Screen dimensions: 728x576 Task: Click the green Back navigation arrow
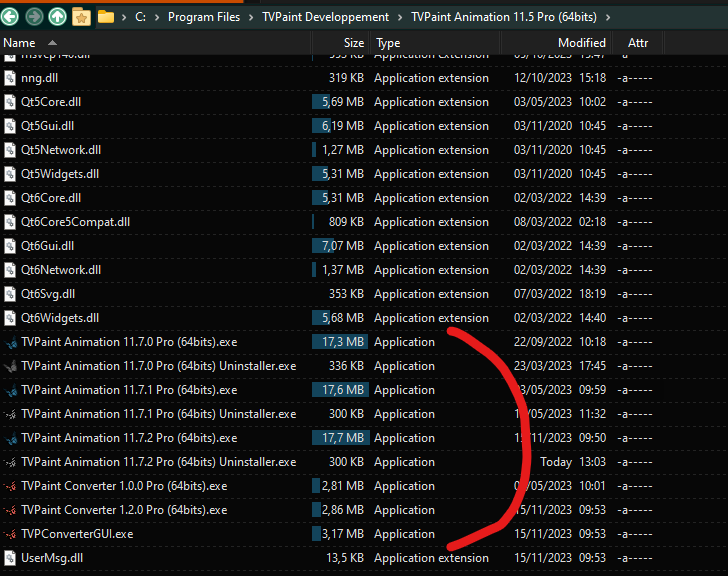pos(10,17)
